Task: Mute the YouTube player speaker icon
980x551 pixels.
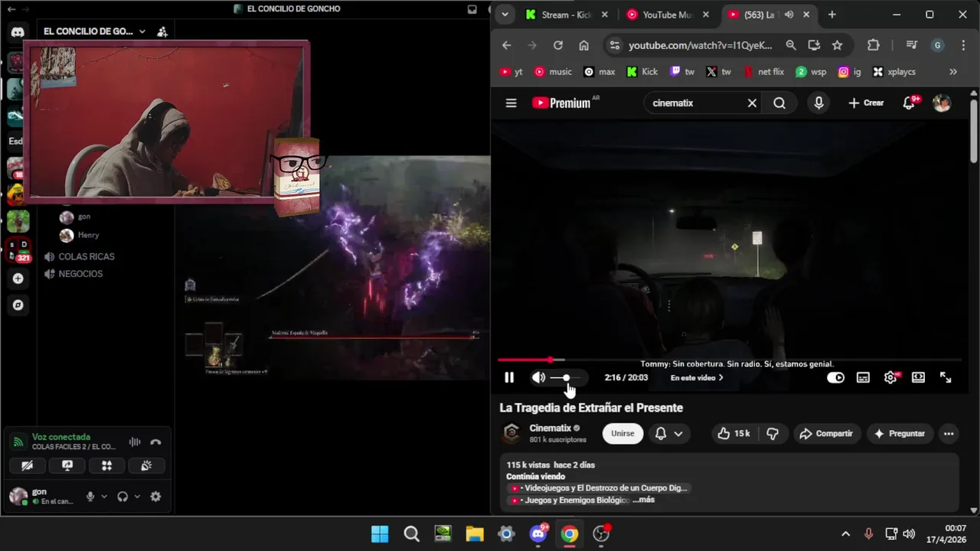Action: [x=538, y=377]
